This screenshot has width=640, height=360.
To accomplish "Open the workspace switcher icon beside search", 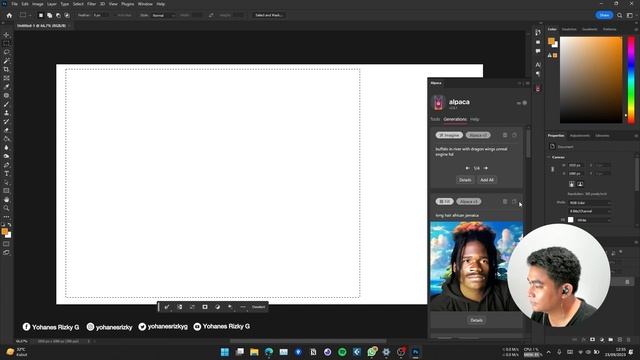I will (630, 15).
